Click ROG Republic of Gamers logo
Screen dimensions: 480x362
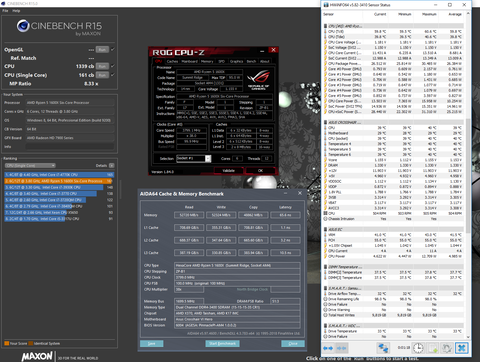tap(259, 80)
